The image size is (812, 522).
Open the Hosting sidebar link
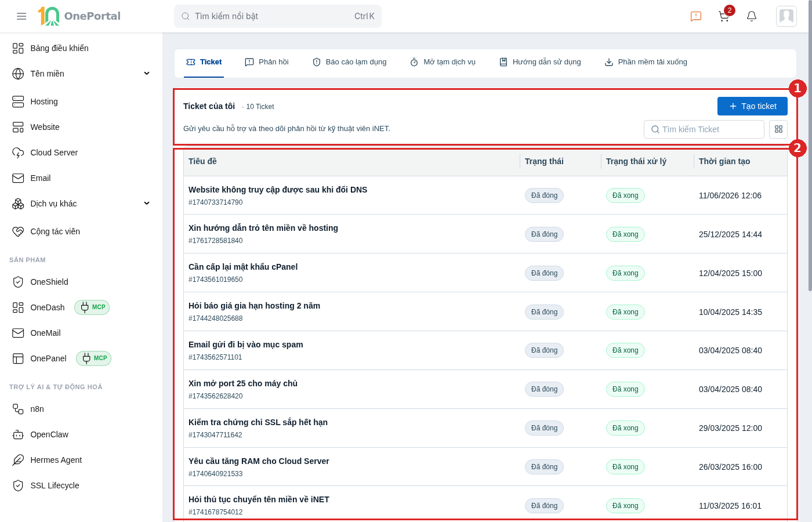81,101
